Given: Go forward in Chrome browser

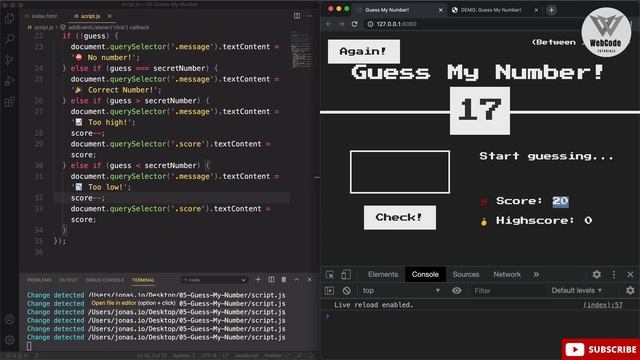Looking at the screenshot, I should pyautogui.click(x=341, y=24).
